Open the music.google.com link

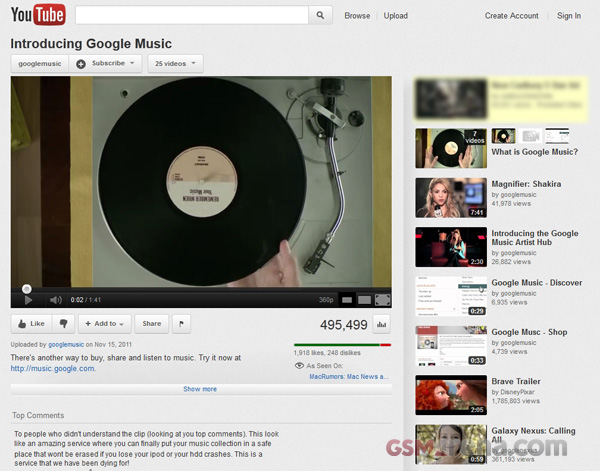[x=53, y=368]
